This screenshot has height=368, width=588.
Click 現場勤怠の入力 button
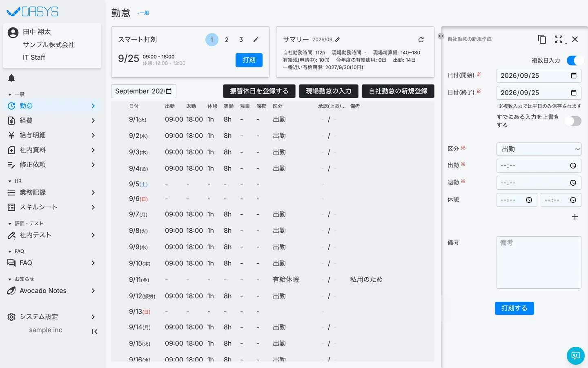[329, 91]
